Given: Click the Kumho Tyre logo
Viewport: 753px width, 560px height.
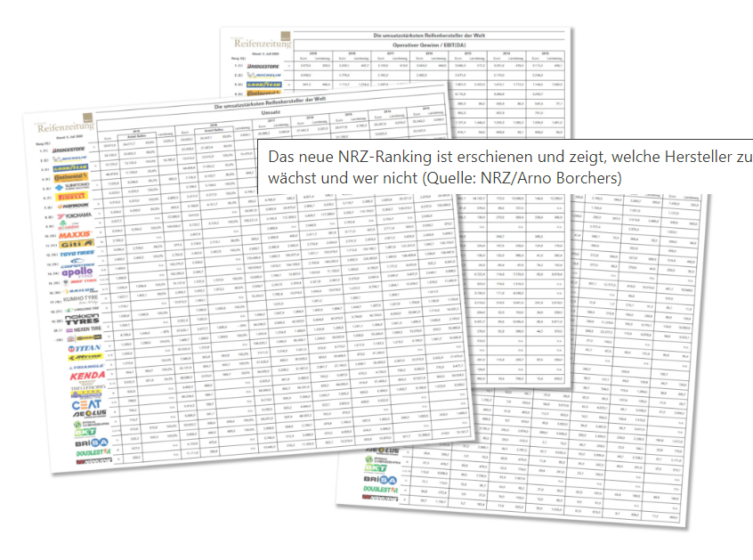Looking at the screenshot, I should pos(80,299).
